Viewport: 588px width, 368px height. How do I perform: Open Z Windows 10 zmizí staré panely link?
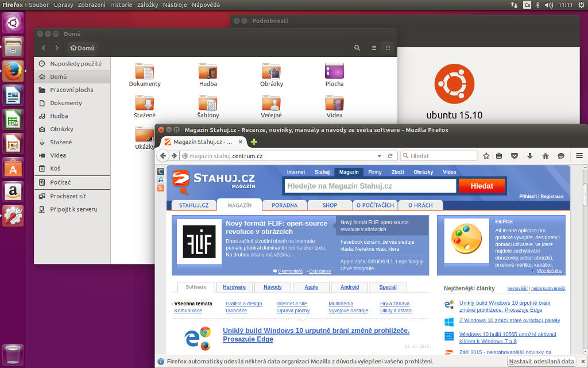pos(510,320)
